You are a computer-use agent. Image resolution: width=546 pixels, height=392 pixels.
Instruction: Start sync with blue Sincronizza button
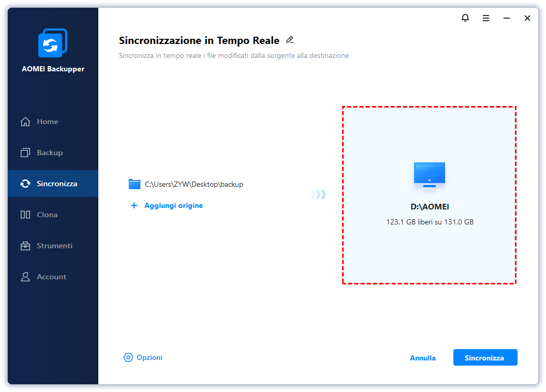coord(485,357)
